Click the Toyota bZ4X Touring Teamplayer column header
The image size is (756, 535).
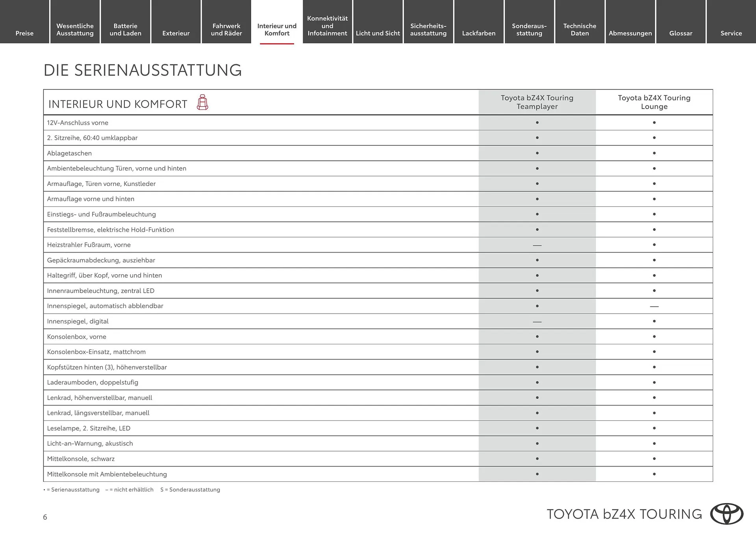coord(537,102)
